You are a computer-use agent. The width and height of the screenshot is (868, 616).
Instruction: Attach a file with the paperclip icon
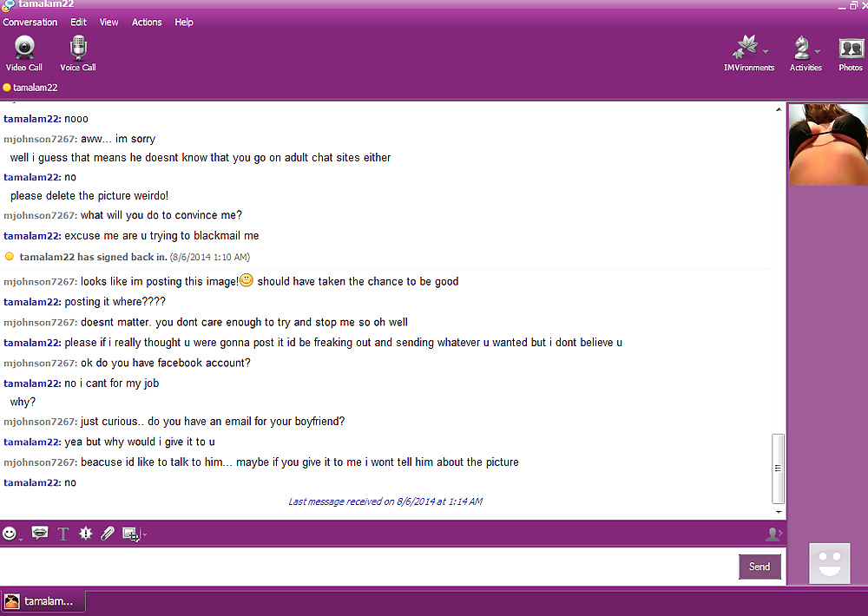point(108,534)
